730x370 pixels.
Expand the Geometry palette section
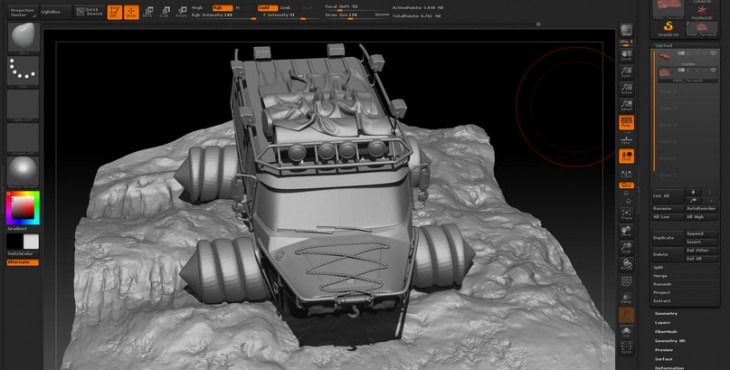666,314
